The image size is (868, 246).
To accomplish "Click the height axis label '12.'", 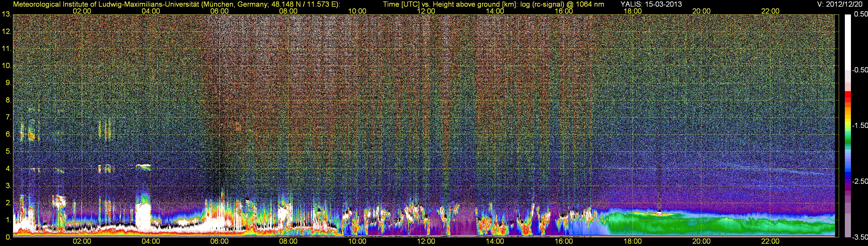I will point(6,32).
